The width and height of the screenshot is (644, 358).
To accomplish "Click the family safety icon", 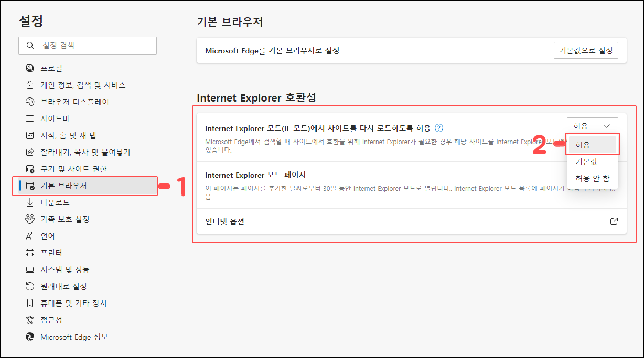I will pyautogui.click(x=30, y=219).
